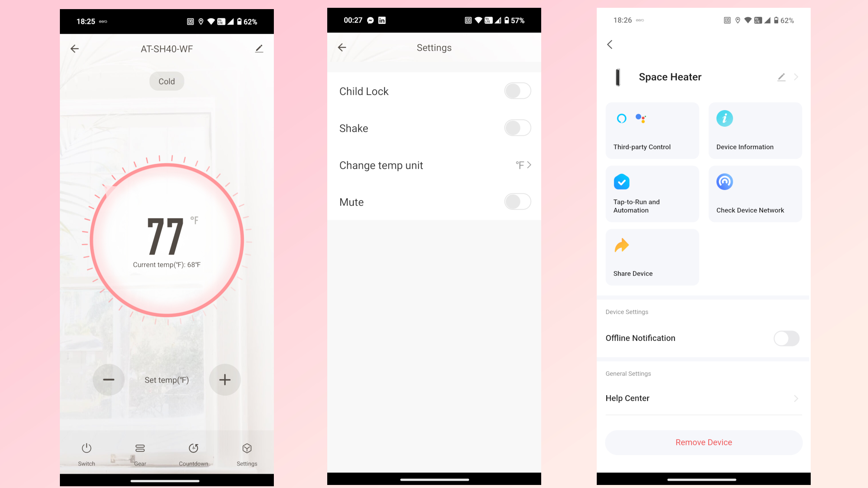The image size is (868, 488).
Task: Increase target temperature using plus button
Action: point(225,380)
